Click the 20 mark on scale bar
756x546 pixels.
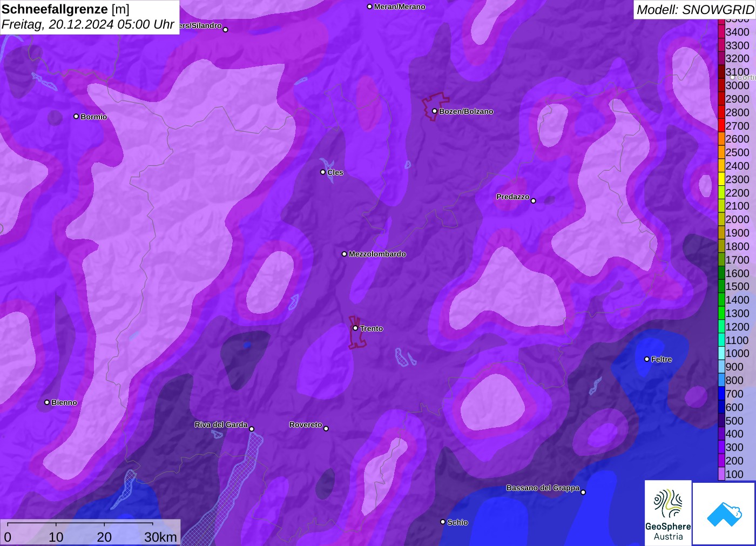point(104,537)
